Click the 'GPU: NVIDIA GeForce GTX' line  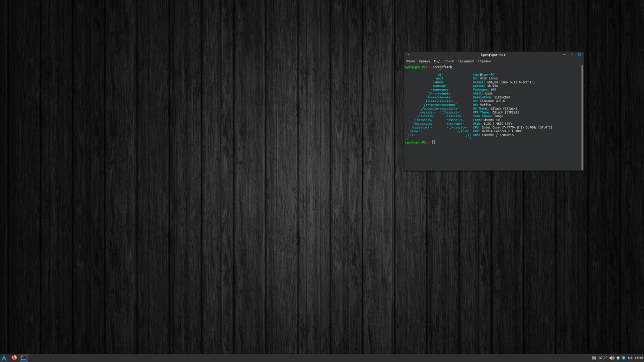tap(498, 131)
